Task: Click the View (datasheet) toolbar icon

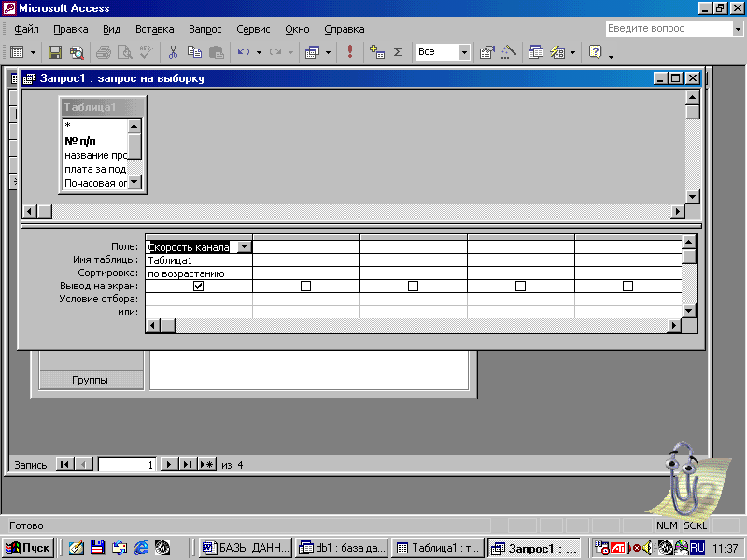Action: [x=17, y=52]
